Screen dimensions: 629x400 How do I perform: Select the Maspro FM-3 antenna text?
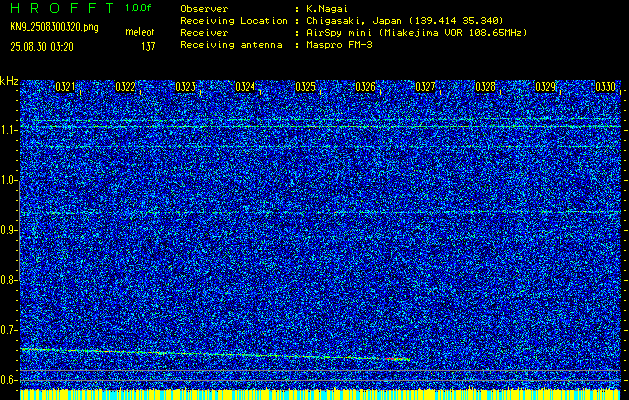coord(339,45)
